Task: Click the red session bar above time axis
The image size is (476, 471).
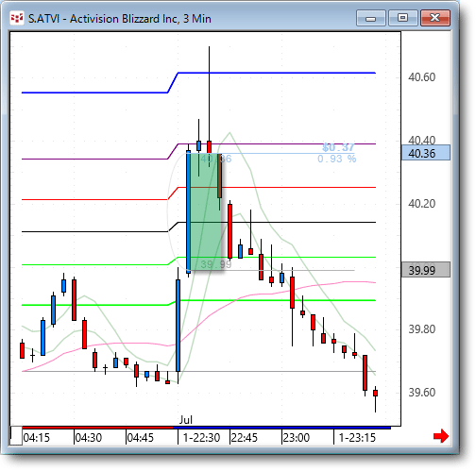Action: click(97, 428)
